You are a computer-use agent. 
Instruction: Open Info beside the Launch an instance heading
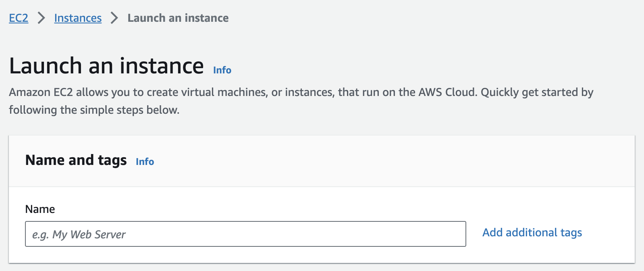[222, 70]
